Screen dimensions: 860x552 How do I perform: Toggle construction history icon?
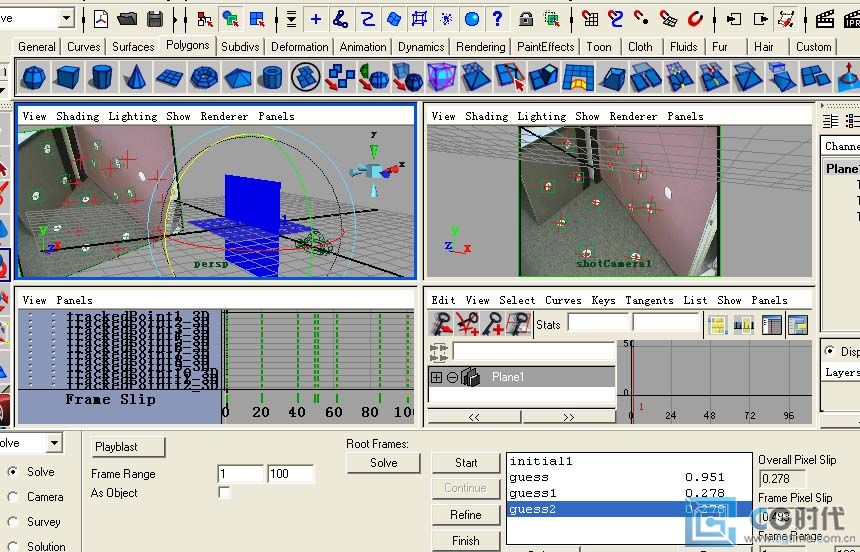(x=786, y=19)
